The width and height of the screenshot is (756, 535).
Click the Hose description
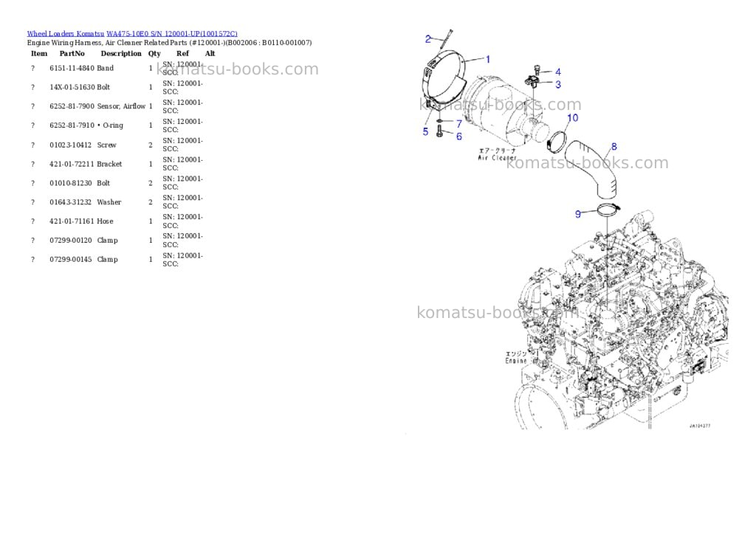click(x=105, y=221)
